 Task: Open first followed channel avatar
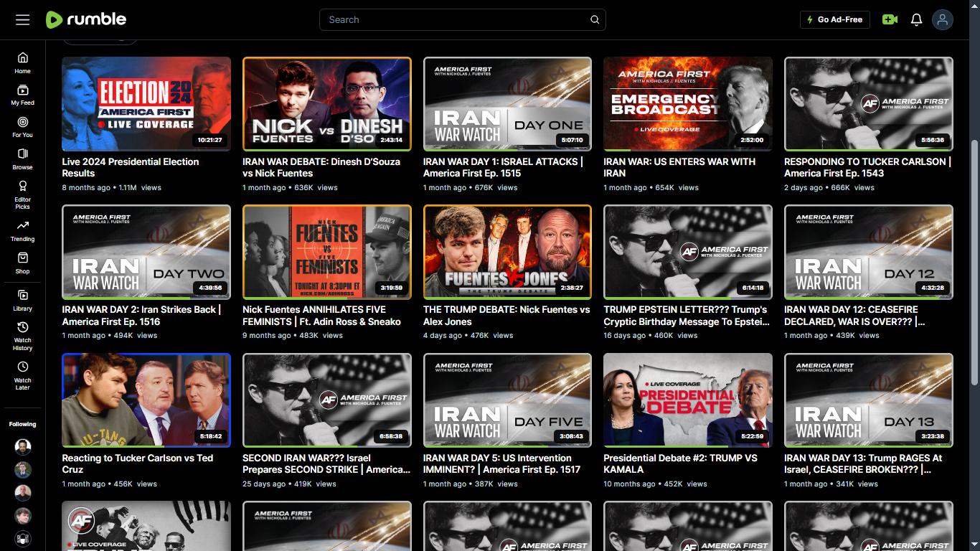[x=23, y=447]
